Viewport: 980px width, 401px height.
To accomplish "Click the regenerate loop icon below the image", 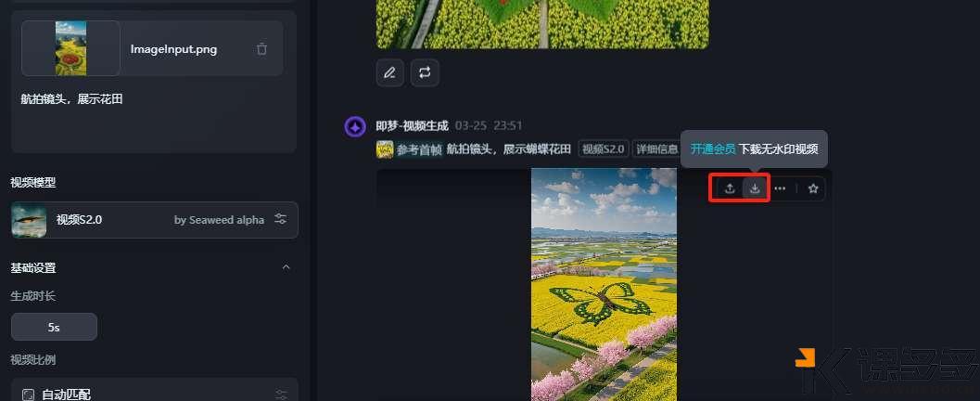I will [425, 73].
